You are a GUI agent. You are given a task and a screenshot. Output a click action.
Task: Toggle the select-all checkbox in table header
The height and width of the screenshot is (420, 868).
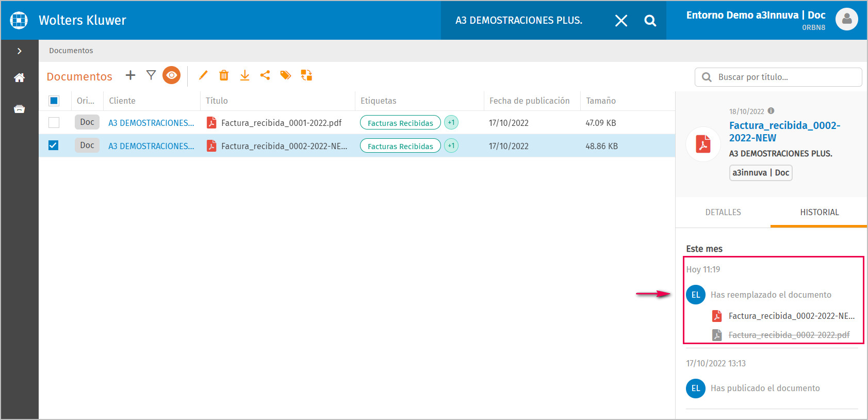54,101
